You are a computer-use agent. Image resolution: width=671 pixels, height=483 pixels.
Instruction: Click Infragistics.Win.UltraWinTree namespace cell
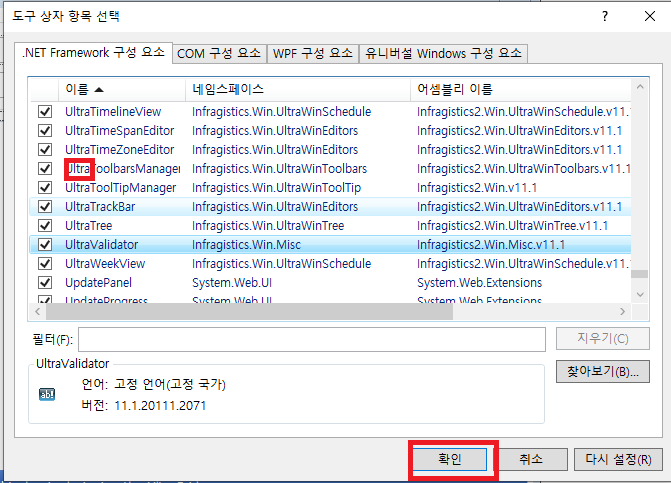268,225
